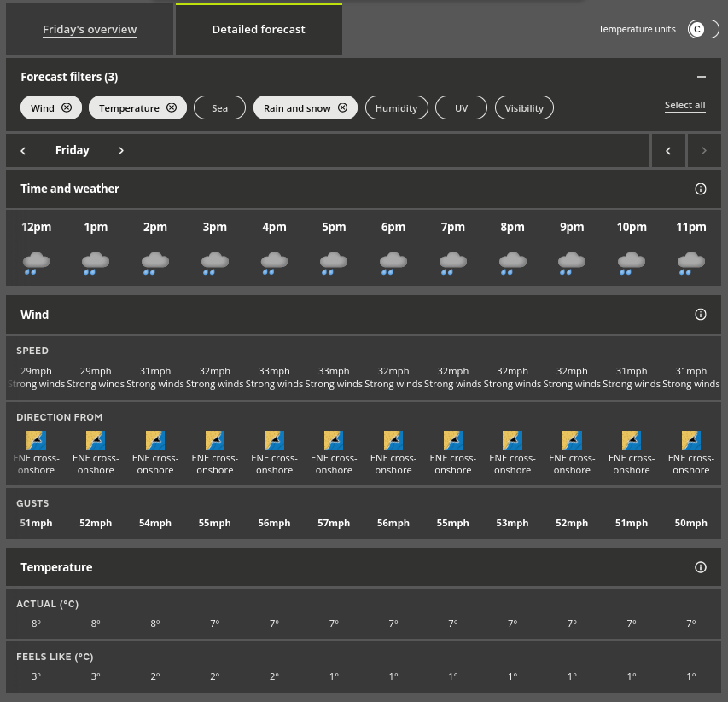
Task: Click the Select all filters link
Action: (684, 105)
